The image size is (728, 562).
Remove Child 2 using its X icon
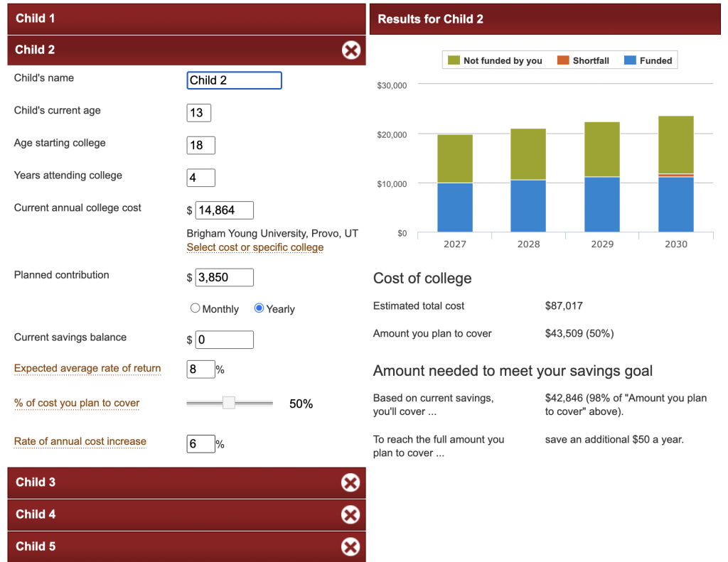(350, 50)
